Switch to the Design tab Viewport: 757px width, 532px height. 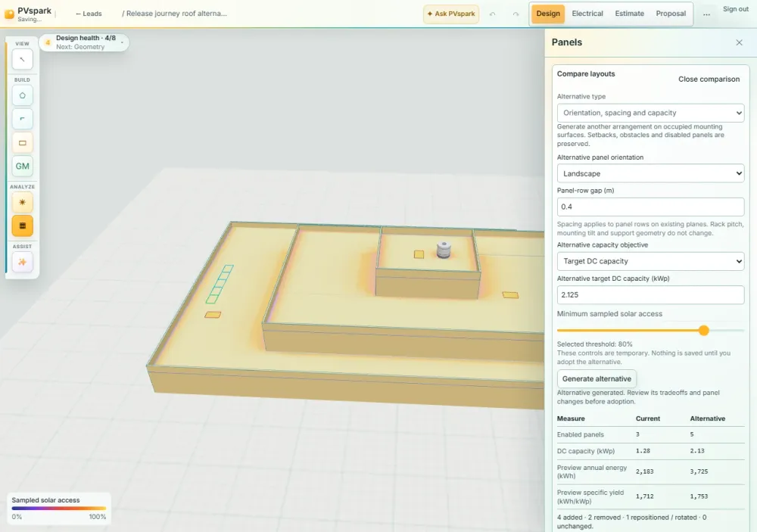548,14
